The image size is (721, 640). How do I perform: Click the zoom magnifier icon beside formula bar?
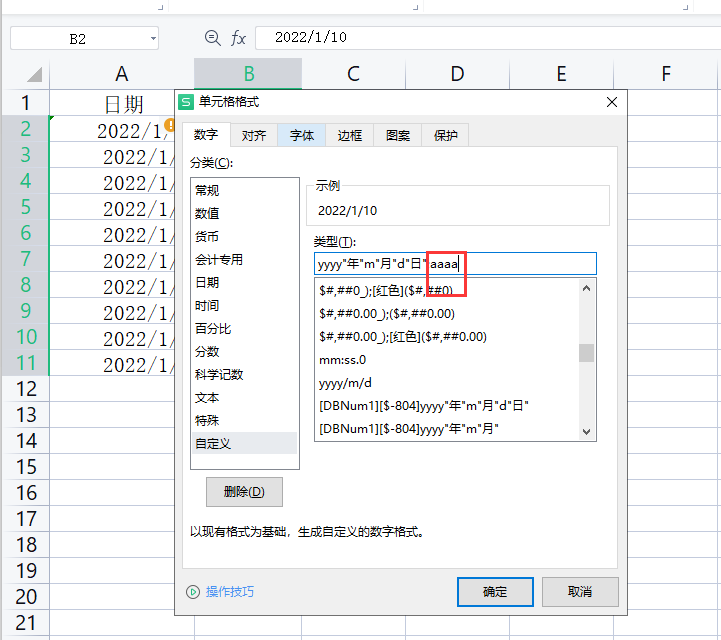(x=212, y=38)
